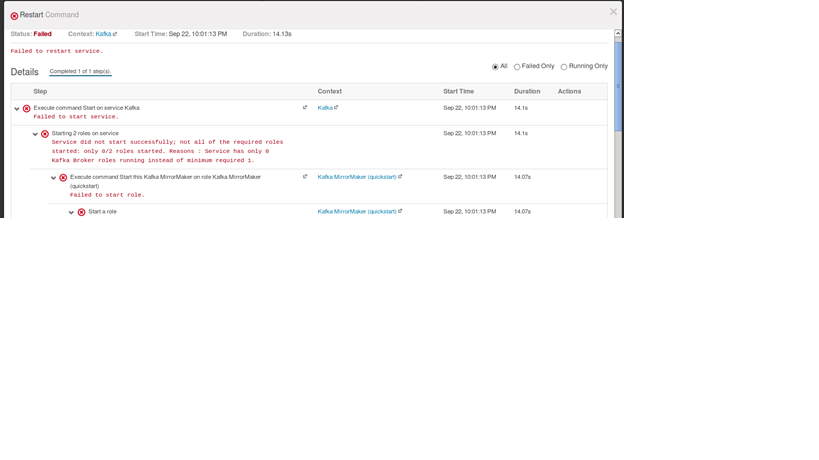Click the failed icon on Starting 2 roles on service
Screen dimensions: 819x460
[45, 134]
